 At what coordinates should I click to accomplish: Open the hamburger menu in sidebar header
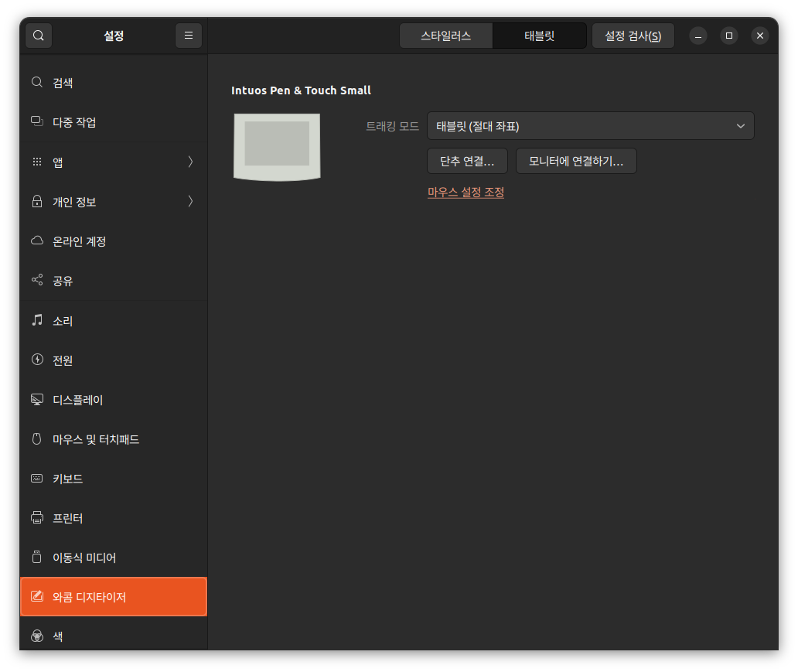point(189,36)
